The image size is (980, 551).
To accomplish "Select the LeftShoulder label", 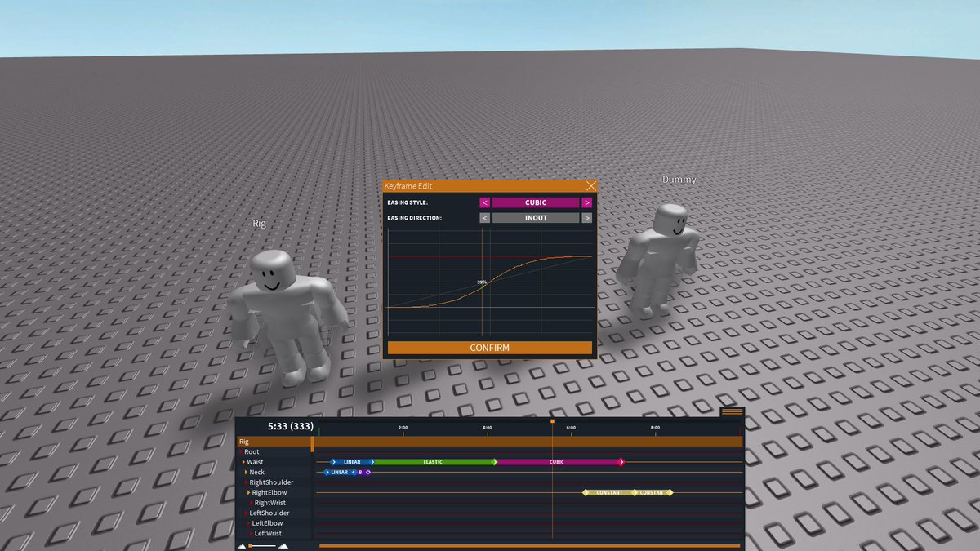I will tap(269, 513).
